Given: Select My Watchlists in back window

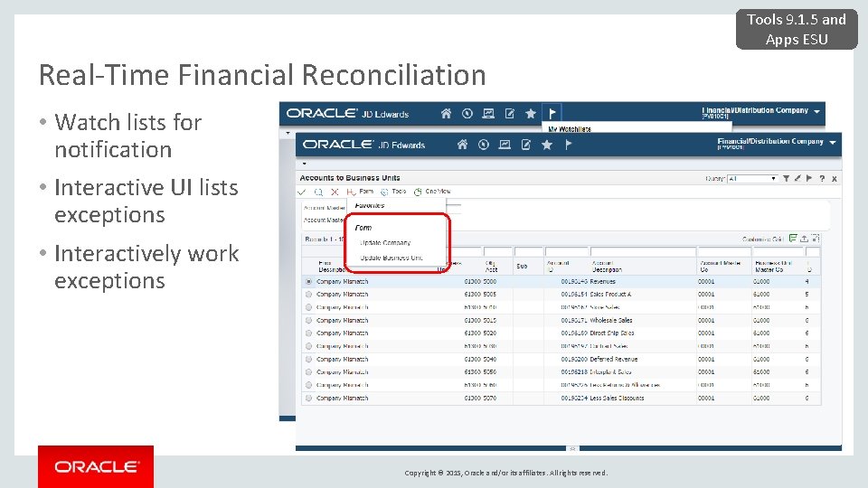Looking at the screenshot, I should (569, 129).
